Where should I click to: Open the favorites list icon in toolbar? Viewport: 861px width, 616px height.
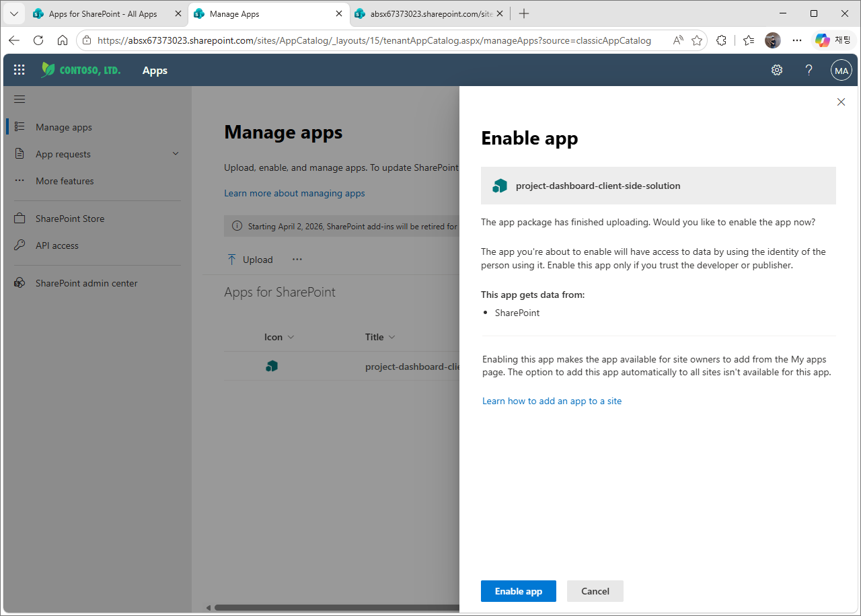[x=749, y=40]
